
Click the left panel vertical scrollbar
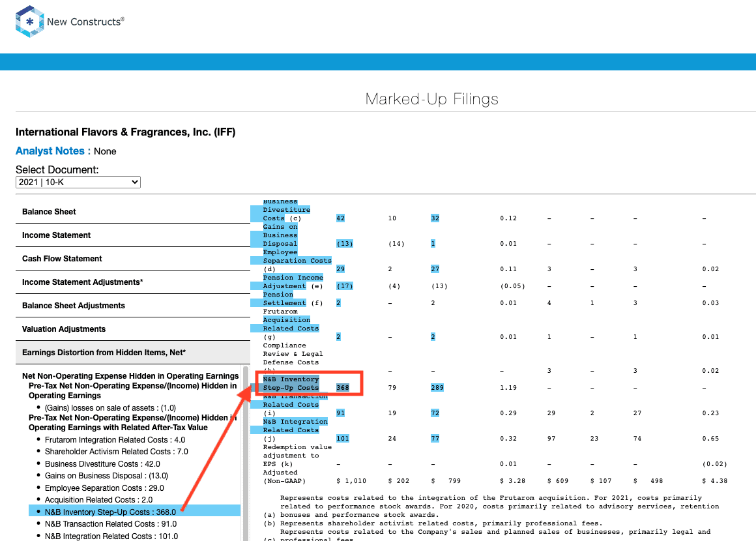point(246,453)
